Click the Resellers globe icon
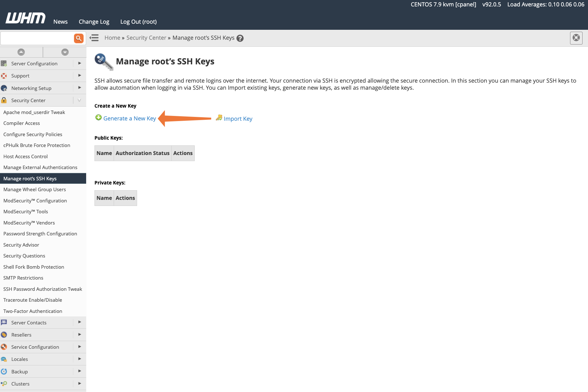588x392 pixels. pos(4,334)
